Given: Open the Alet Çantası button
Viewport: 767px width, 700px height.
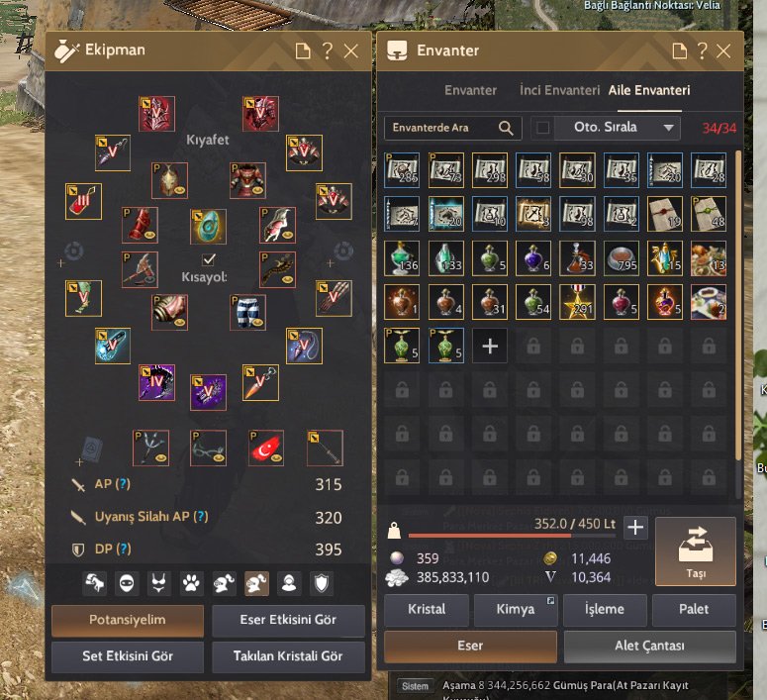Looking at the screenshot, I should click(x=649, y=647).
